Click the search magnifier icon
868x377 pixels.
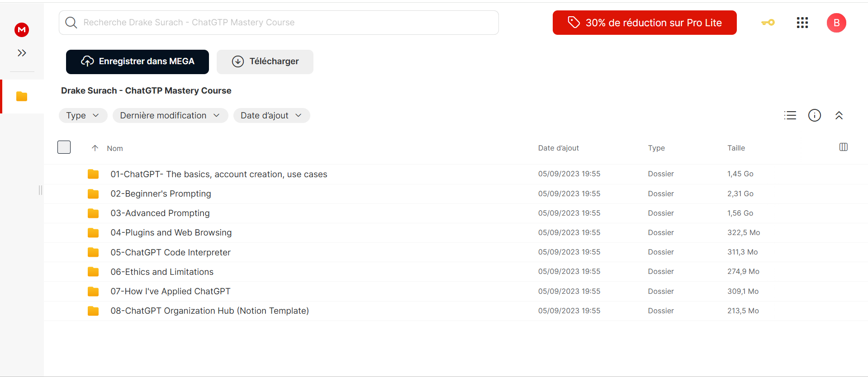point(71,23)
